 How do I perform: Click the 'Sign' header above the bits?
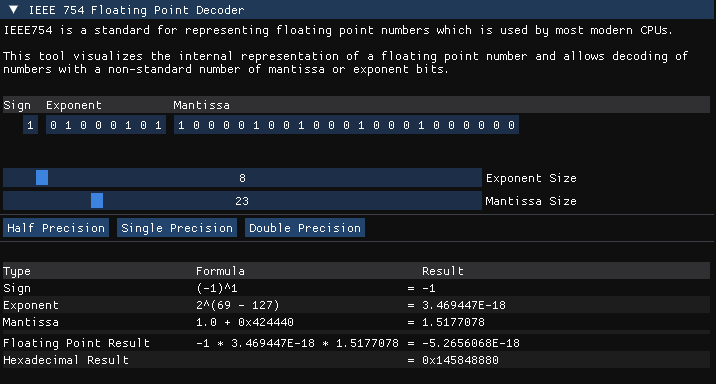point(17,105)
